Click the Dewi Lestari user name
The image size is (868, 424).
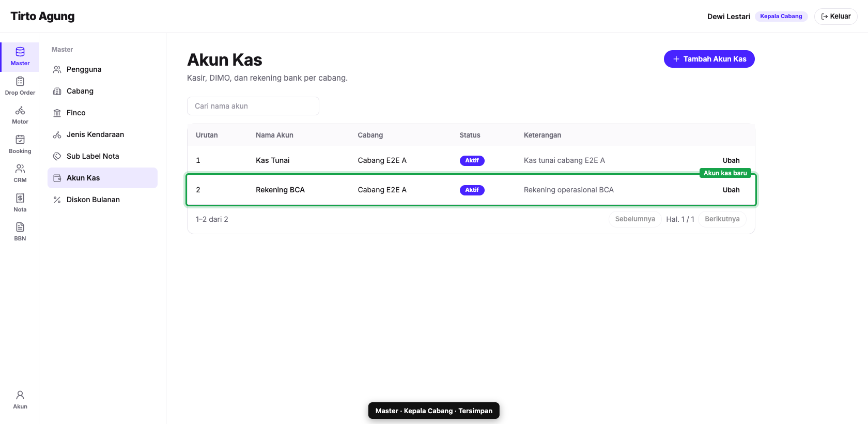coord(729,17)
